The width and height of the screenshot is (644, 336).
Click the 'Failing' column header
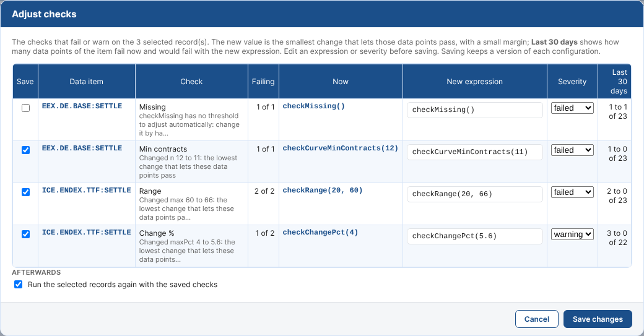point(263,82)
